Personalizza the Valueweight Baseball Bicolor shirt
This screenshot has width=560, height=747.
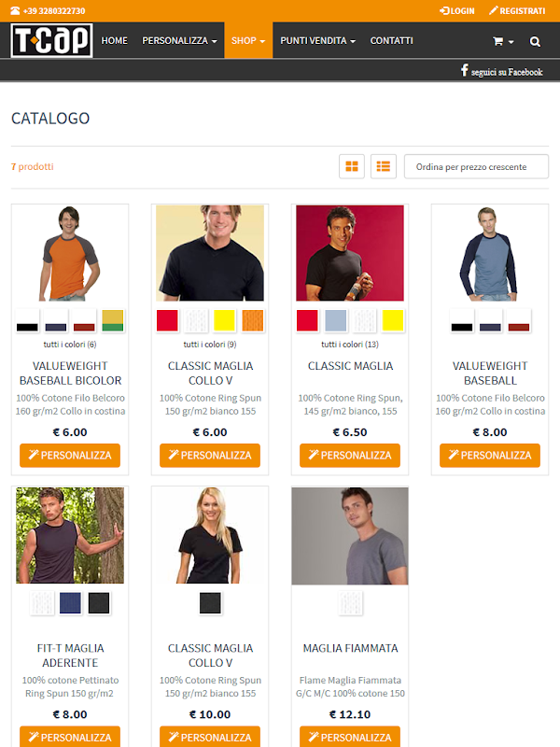[x=70, y=456]
